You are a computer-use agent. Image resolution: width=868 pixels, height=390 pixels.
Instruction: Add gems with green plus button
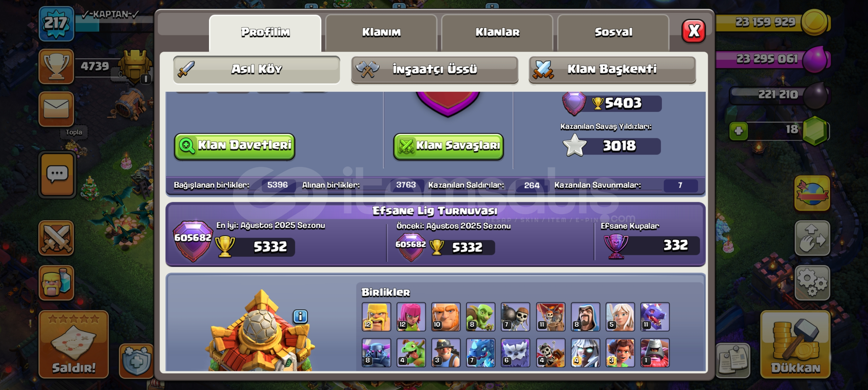739,131
